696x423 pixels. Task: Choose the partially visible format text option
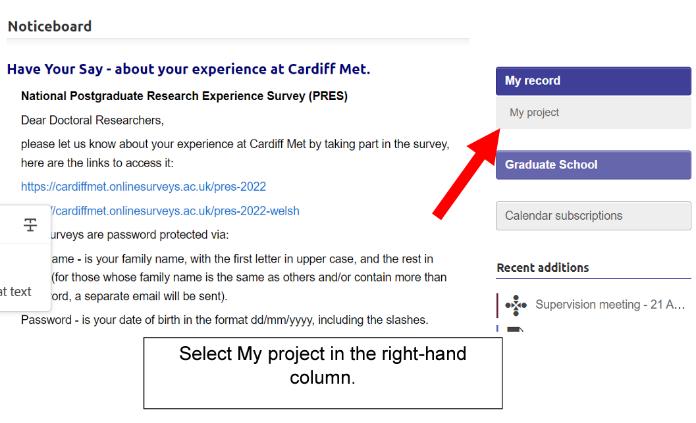point(15,292)
